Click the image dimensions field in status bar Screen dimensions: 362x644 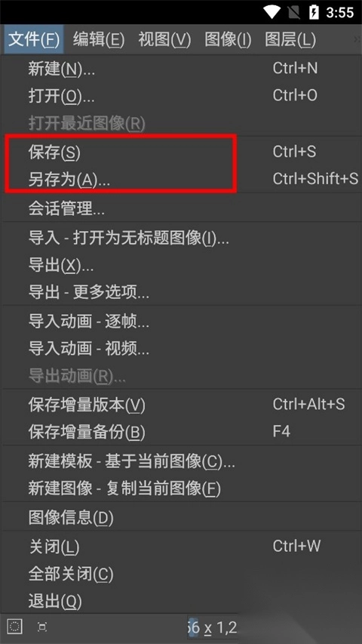click(x=212, y=627)
